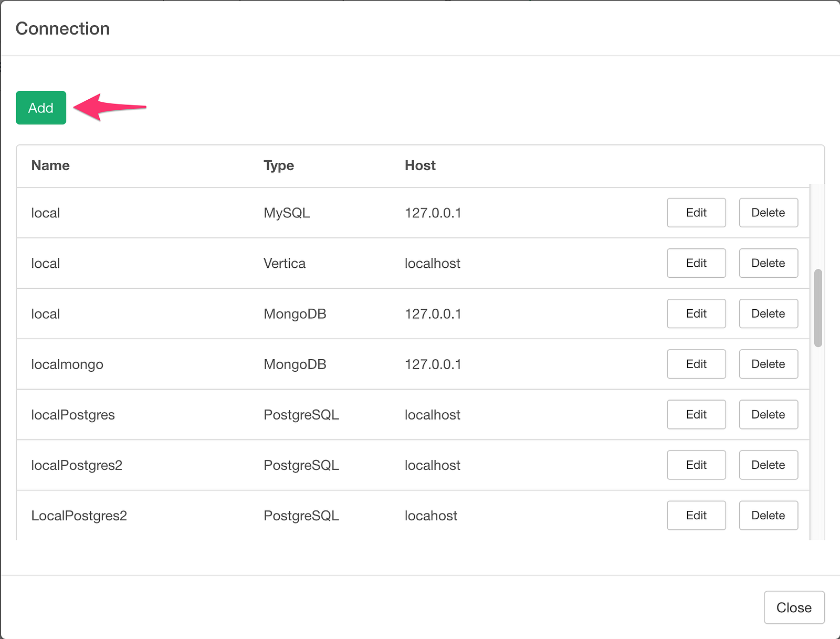Delete the LocalPostgres2 locahost connection
Image resolution: width=840 pixels, height=639 pixels.
768,515
